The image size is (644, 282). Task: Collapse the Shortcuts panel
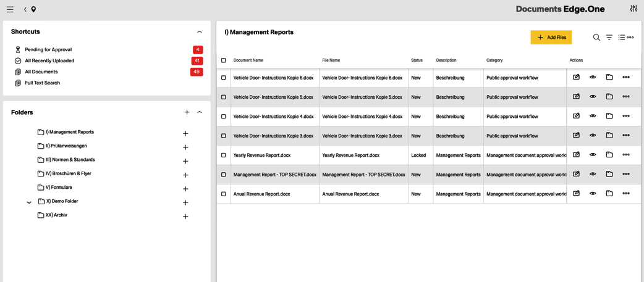(x=199, y=32)
